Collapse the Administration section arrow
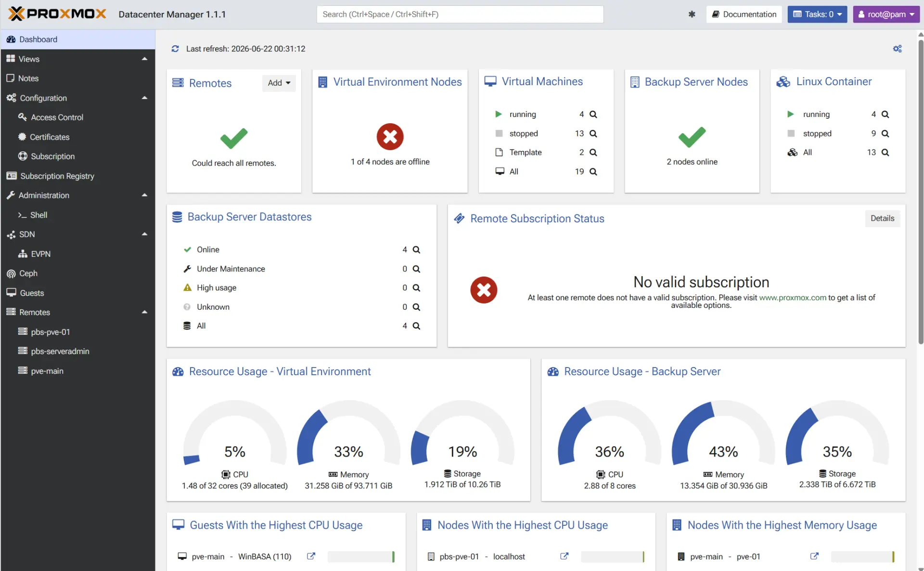This screenshot has width=924, height=571. (144, 195)
